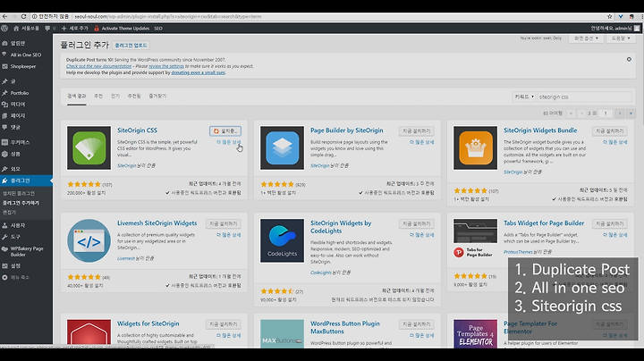Dismiss the Duplicate Post notice
The height and width of the screenshot is (361, 644).
(x=629, y=60)
